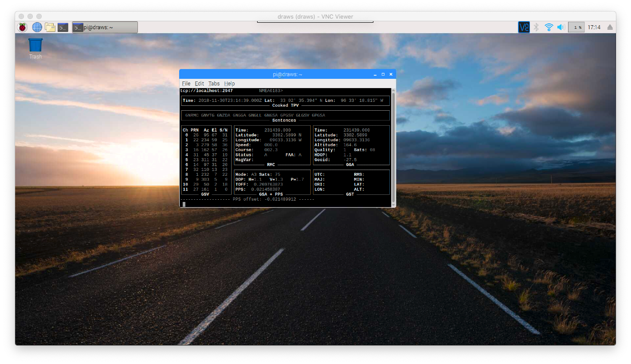This screenshot has width=631, height=364.
Task: Launch a new terminal from the panel
Action: point(63,27)
